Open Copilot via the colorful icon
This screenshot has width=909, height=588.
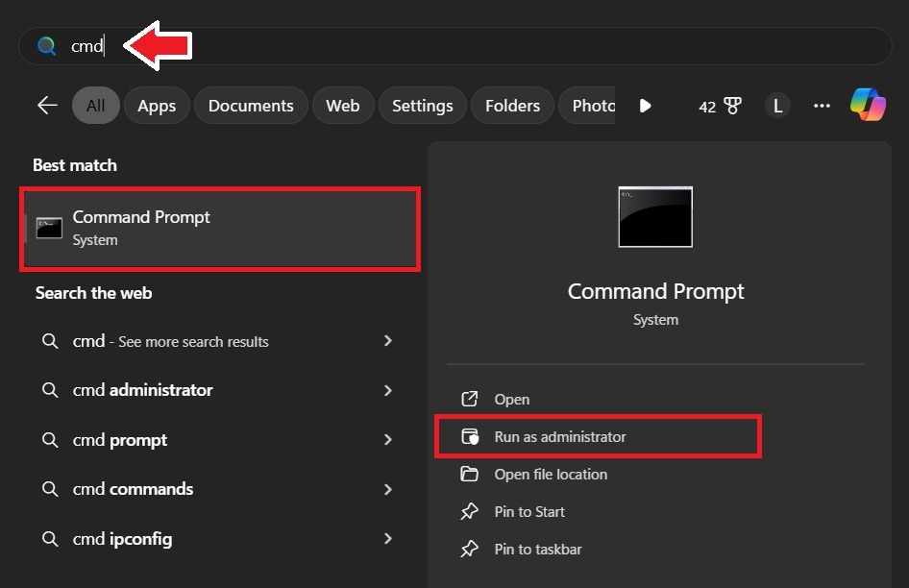tap(868, 105)
